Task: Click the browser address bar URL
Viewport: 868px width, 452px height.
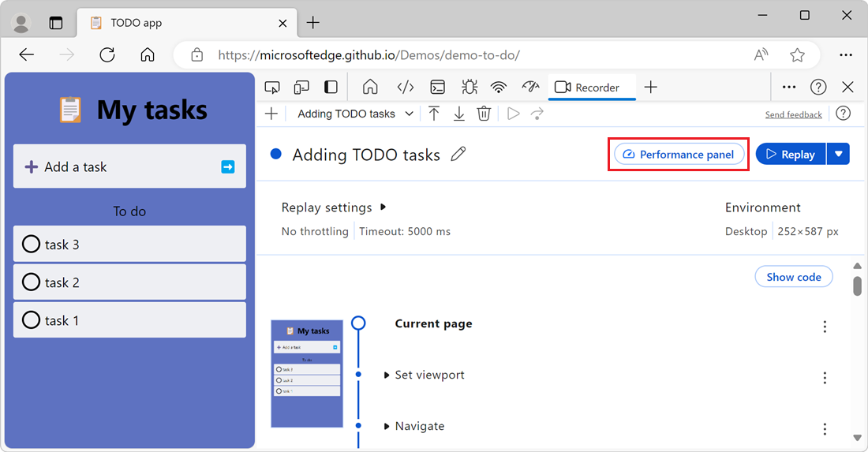Action: click(x=369, y=55)
